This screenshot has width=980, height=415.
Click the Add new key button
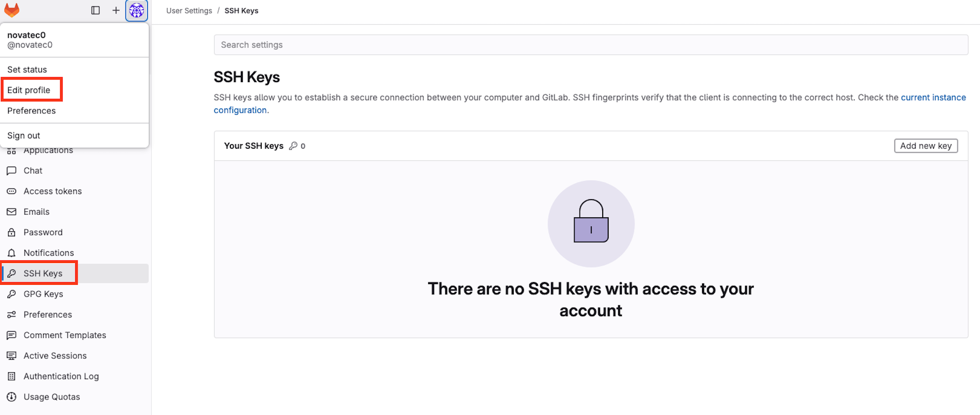click(x=926, y=146)
